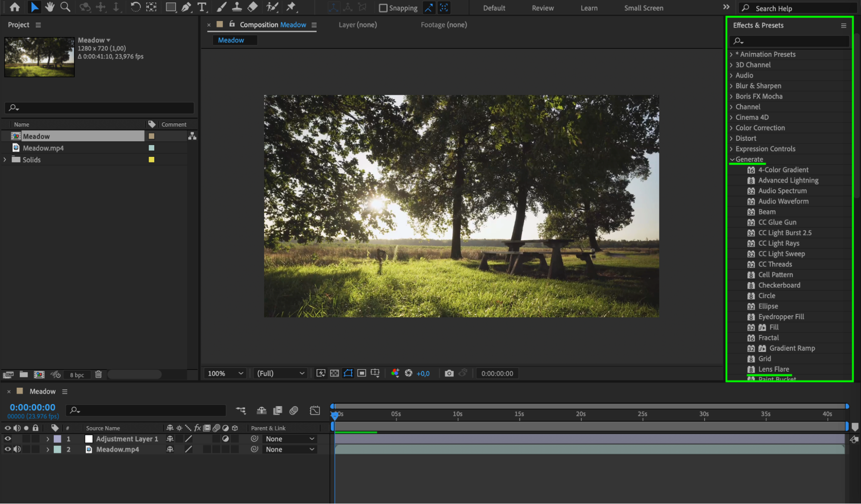This screenshot has height=504, width=861.
Task: Select the Lens Flare effect
Action: tap(774, 369)
